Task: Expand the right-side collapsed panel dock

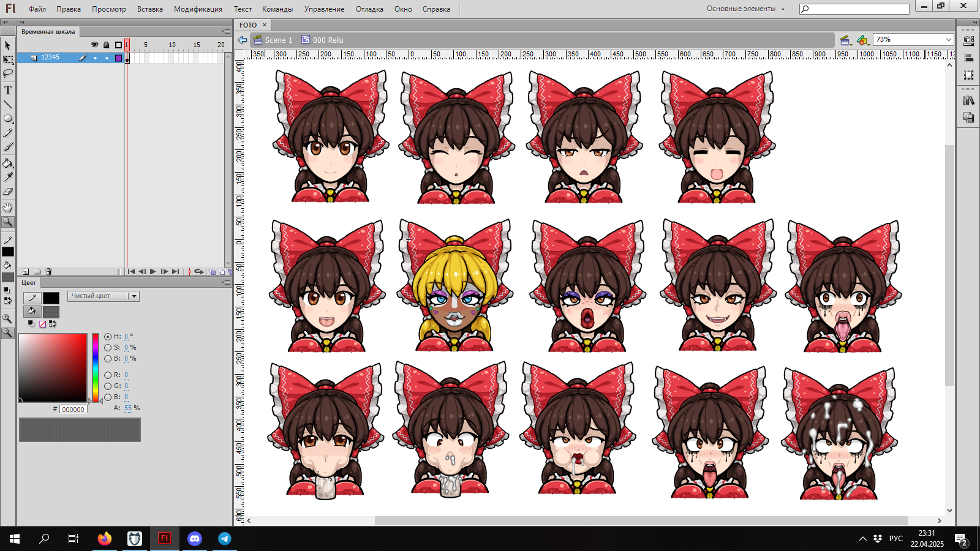Action: (x=974, y=22)
